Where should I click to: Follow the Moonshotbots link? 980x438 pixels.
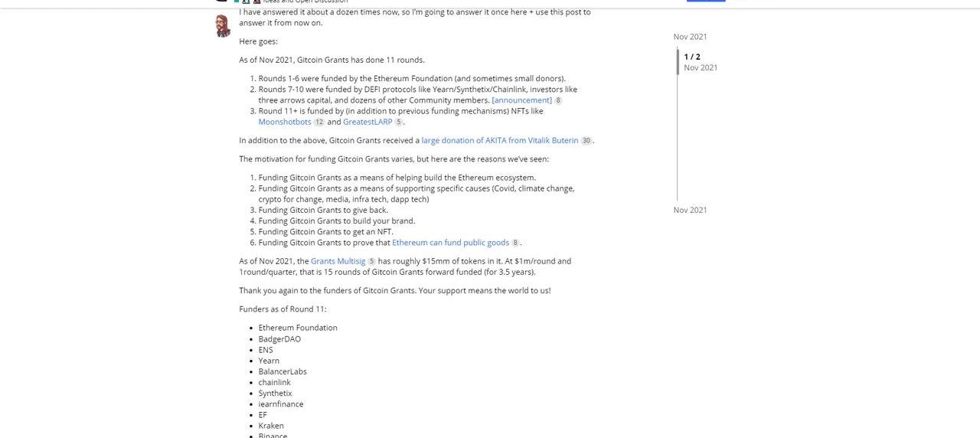coord(285,122)
